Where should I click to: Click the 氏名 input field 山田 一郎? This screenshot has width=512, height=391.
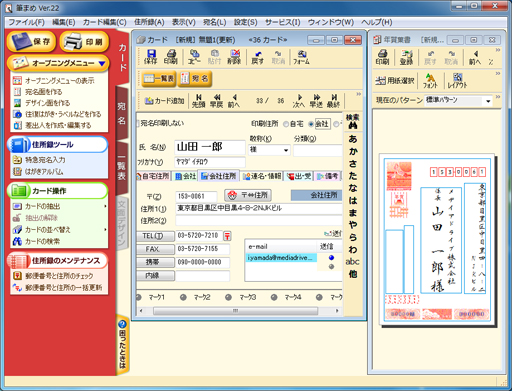[x=210, y=147]
